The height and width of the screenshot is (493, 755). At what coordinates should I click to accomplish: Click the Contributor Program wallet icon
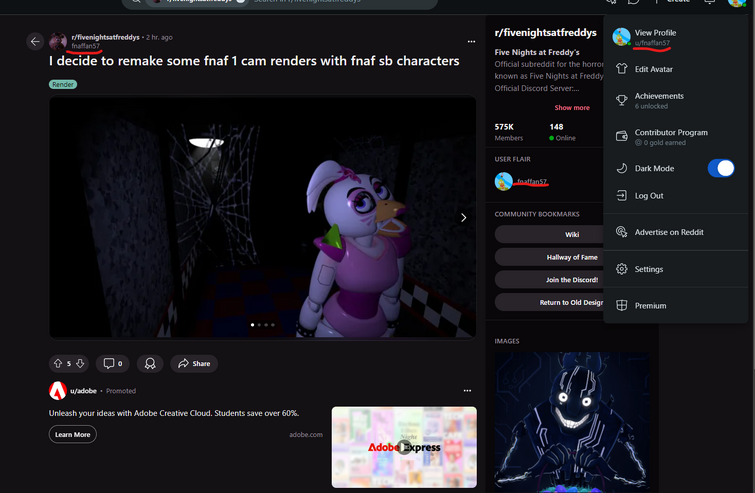pyautogui.click(x=622, y=137)
